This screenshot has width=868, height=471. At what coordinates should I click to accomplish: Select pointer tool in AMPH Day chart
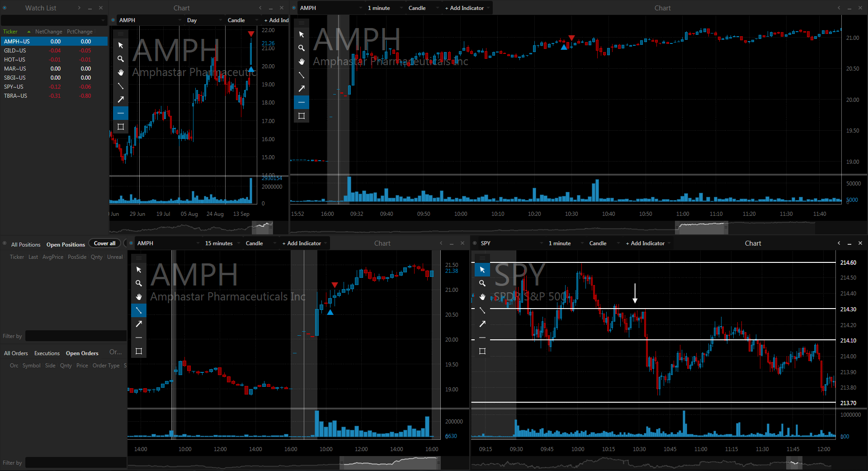coord(121,45)
